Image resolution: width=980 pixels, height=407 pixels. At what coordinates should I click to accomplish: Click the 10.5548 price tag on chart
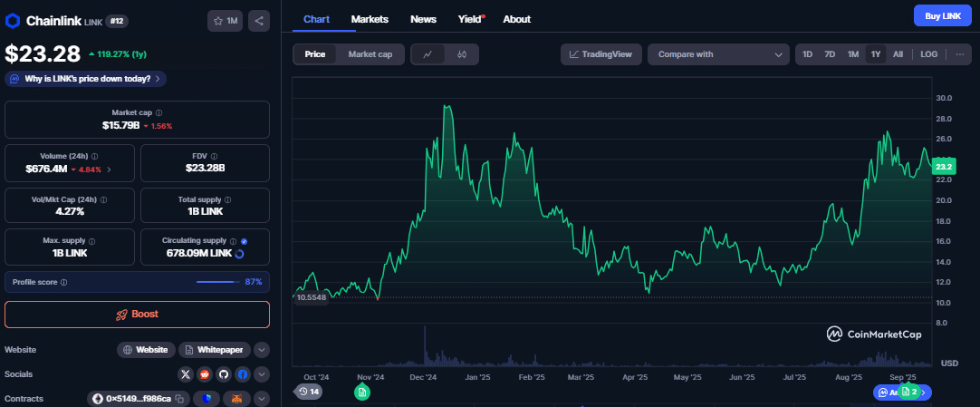312,297
